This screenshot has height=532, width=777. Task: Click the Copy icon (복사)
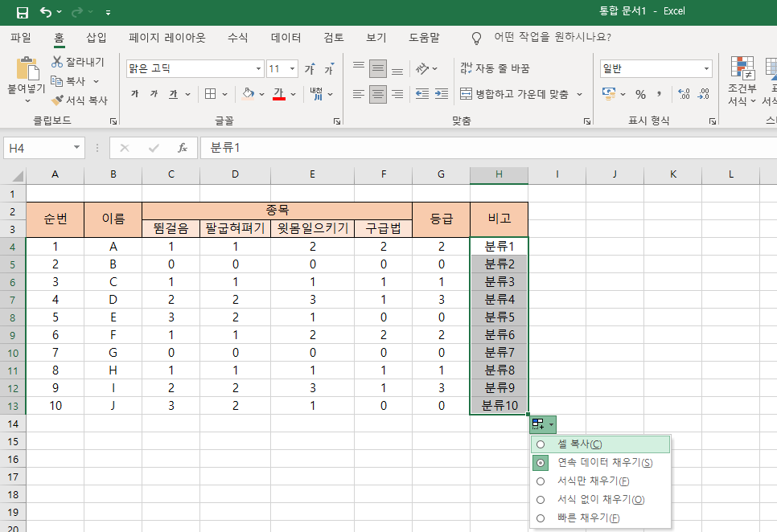(x=56, y=80)
